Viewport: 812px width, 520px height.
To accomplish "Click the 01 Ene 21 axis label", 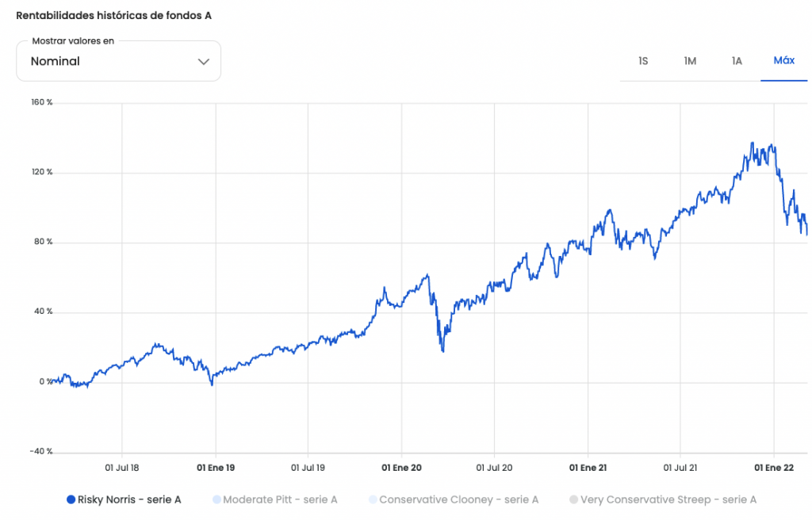I will point(588,468).
